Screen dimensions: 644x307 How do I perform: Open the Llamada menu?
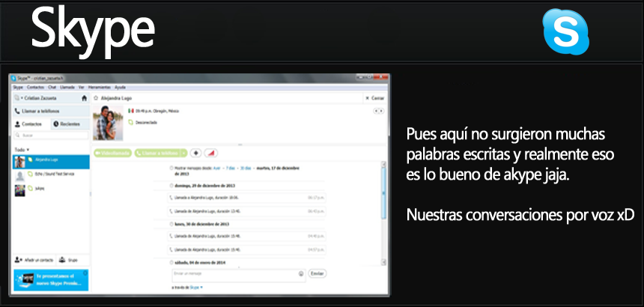tap(67, 88)
